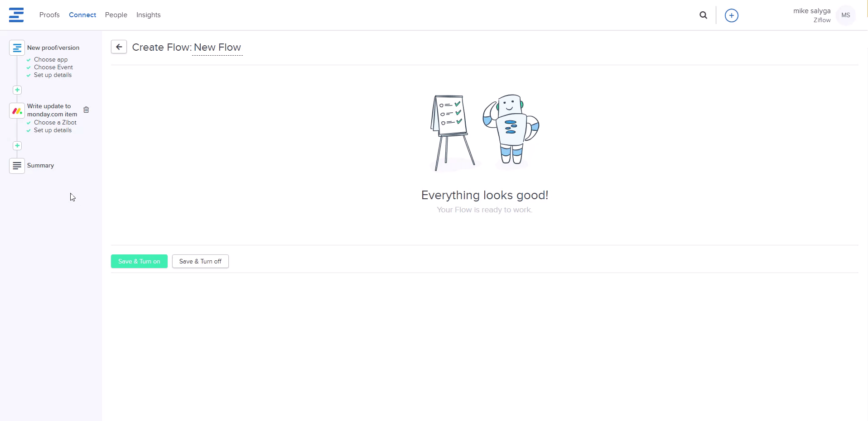Click the Summary step icon
The image size is (868, 421).
click(17, 166)
